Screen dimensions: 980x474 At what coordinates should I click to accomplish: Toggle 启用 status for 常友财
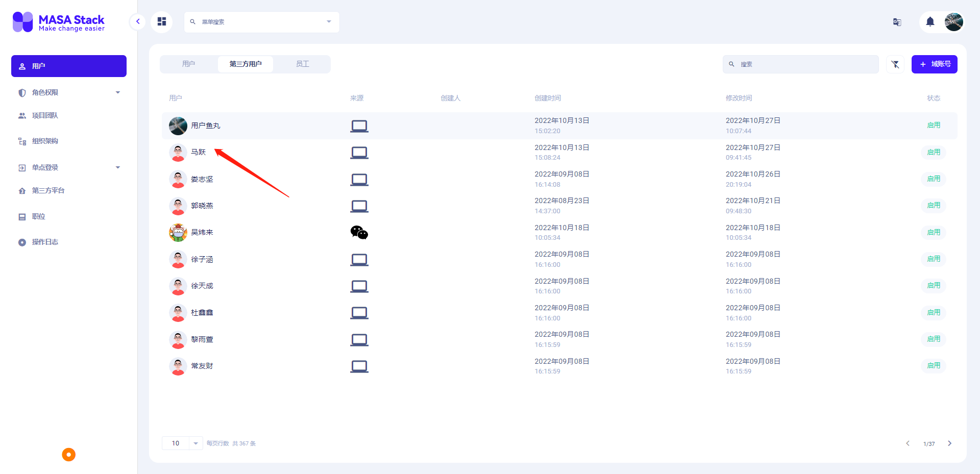(x=934, y=366)
